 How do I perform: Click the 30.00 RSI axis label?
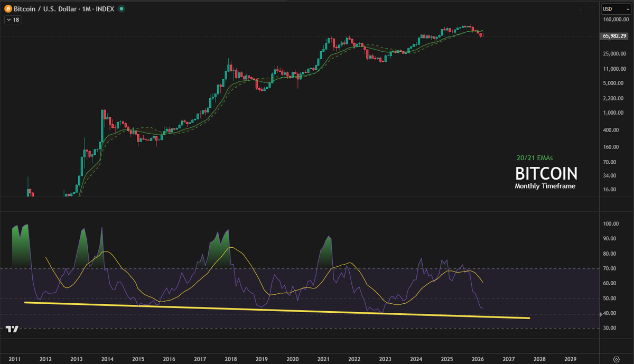pos(610,328)
